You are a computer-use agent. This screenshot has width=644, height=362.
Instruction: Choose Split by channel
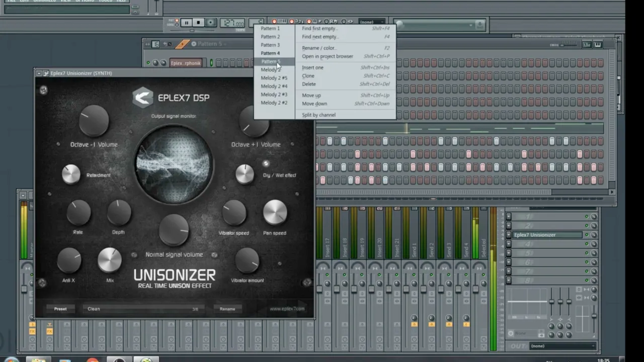click(345, 115)
